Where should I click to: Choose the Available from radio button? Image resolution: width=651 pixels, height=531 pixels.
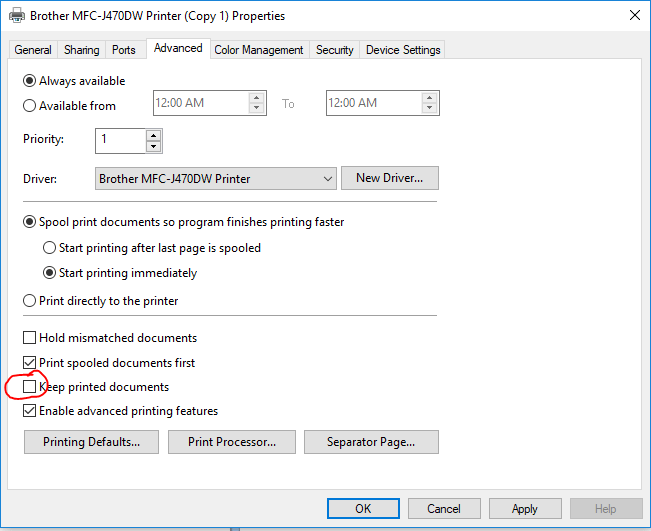click(29, 105)
